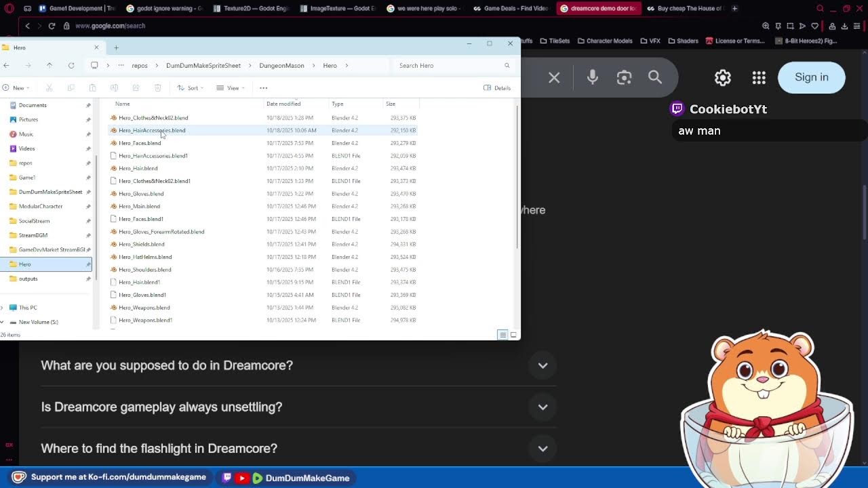The height and width of the screenshot is (488, 868).
Task: Click the Google Sign in button
Action: (x=812, y=77)
